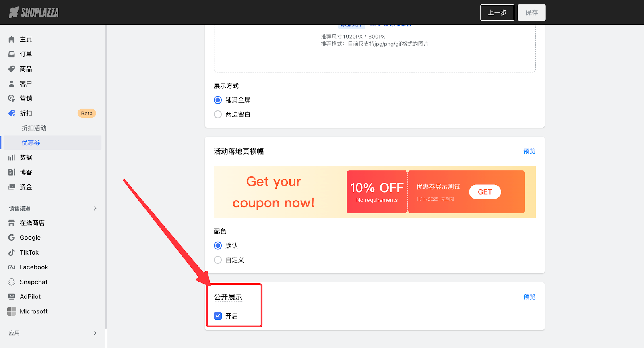The image size is (644, 348).
Task: Click the Microsoft channel icon
Action: point(12,311)
